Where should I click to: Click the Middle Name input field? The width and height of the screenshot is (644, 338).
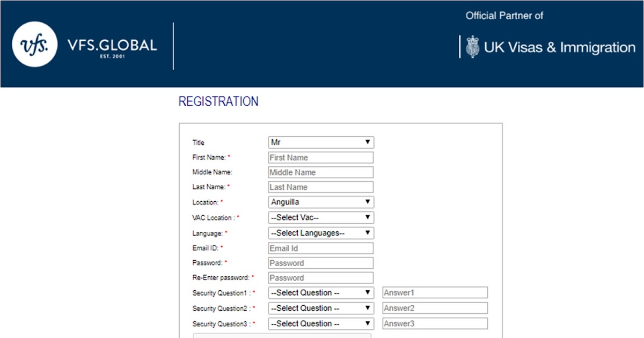click(320, 172)
